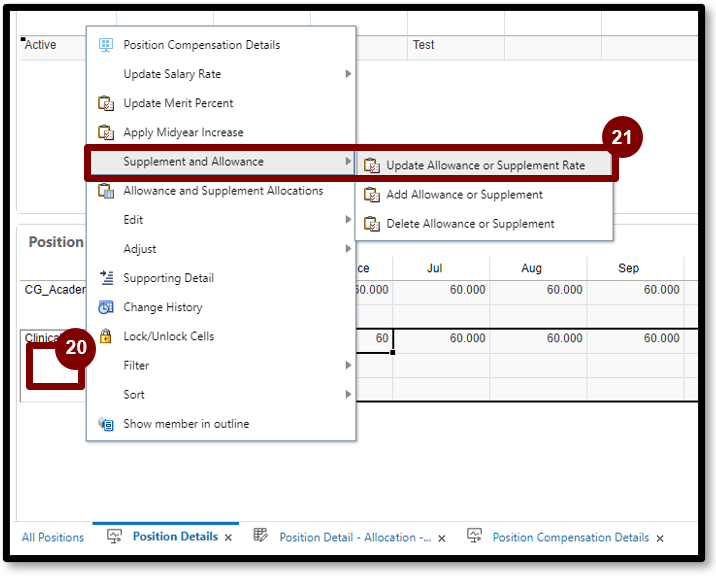716x576 pixels.
Task: Click the Change History clock icon
Action: pos(106,307)
